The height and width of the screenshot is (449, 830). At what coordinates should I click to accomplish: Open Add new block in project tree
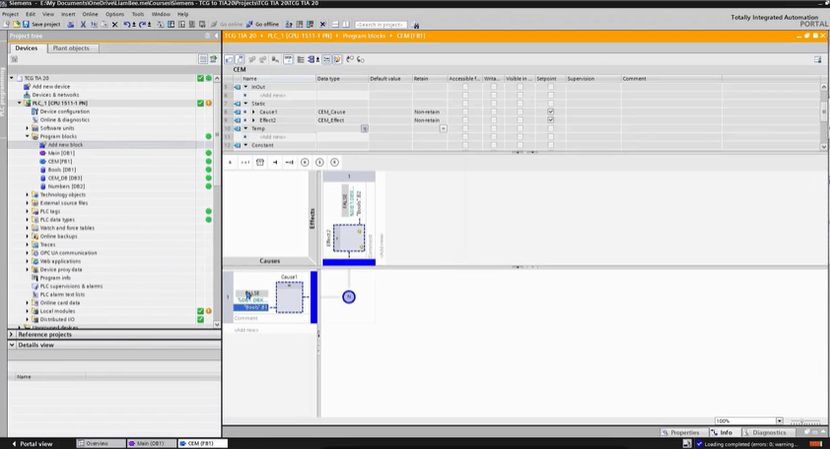click(65, 145)
